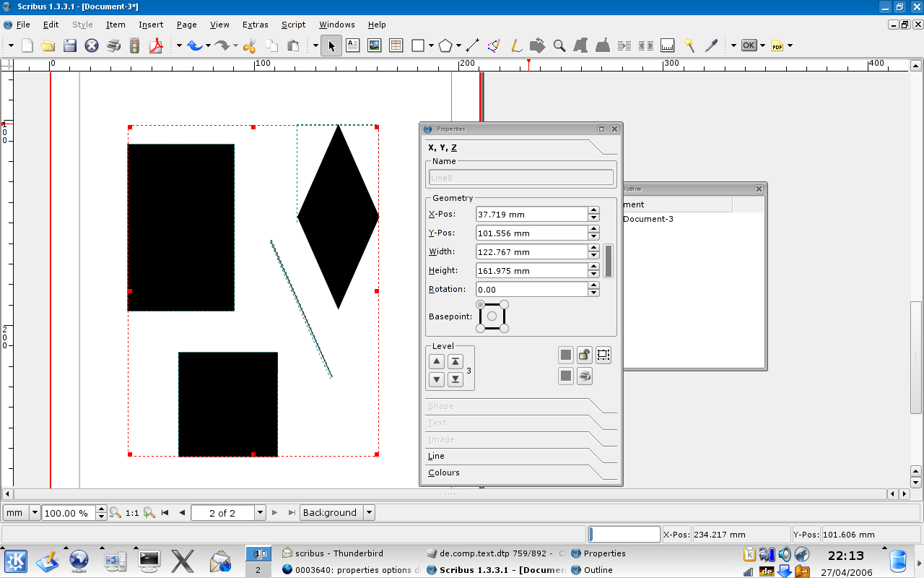This screenshot has height=578, width=924.
Task: Raise the item to top level
Action: (x=456, y=361)
